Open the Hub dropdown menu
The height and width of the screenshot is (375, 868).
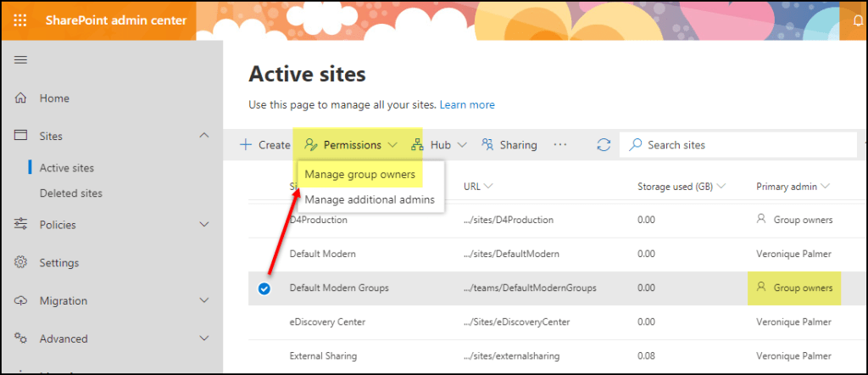(439, 145)
